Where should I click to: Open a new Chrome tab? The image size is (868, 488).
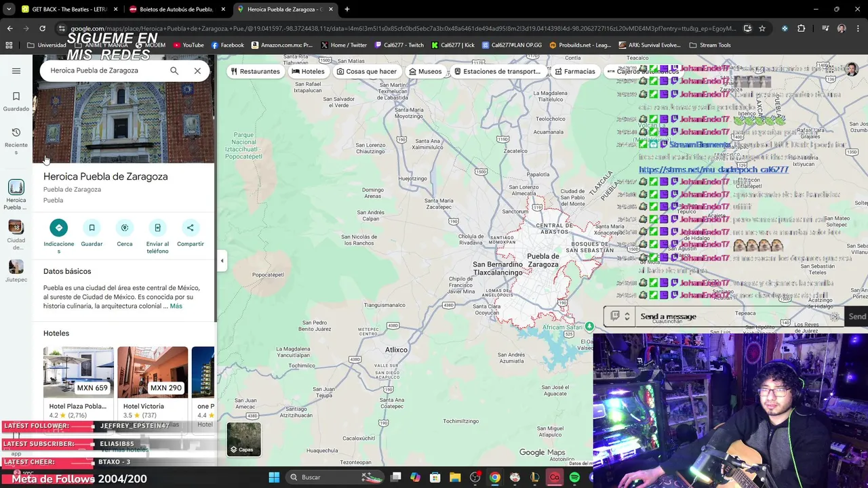pos(347,9)
